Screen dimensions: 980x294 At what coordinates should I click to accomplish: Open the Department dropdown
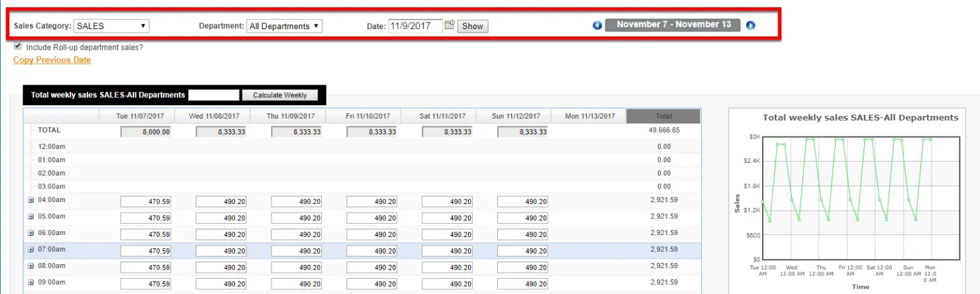pyautogui.click(x=284, y=26)
